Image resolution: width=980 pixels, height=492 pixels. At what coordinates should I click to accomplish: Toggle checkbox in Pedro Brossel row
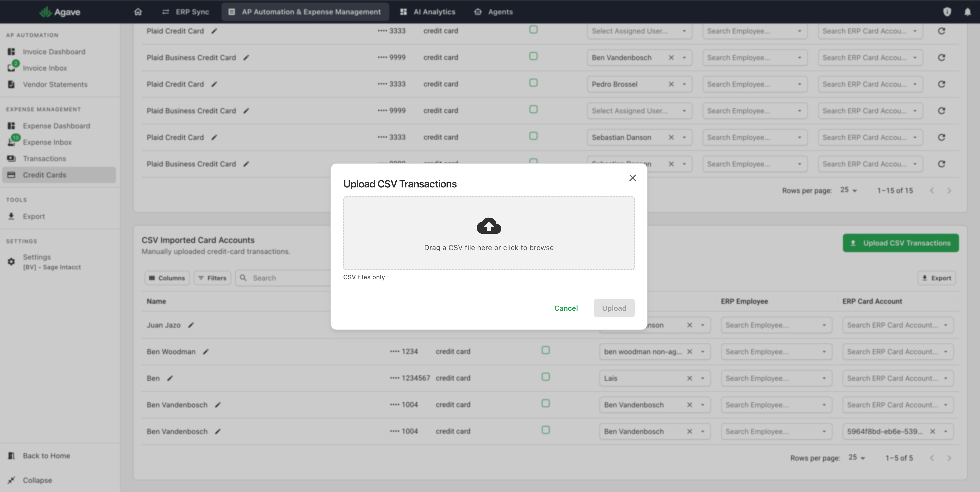pyautogui.click(x=533, y=83)
